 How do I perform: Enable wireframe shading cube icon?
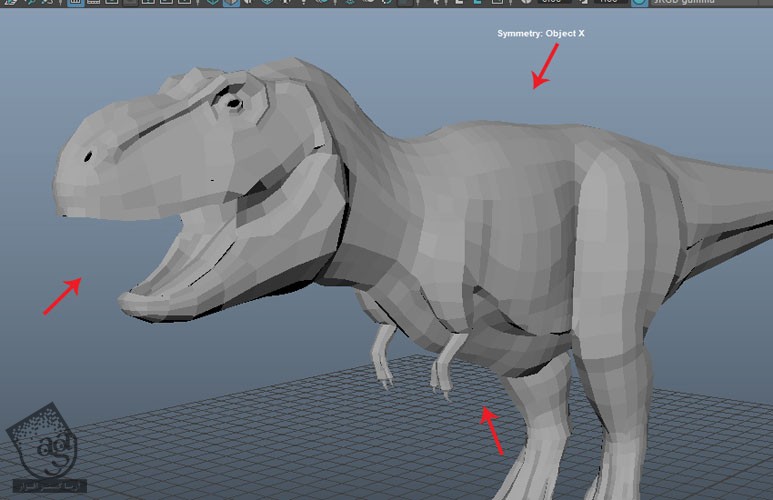pos(213,3)
